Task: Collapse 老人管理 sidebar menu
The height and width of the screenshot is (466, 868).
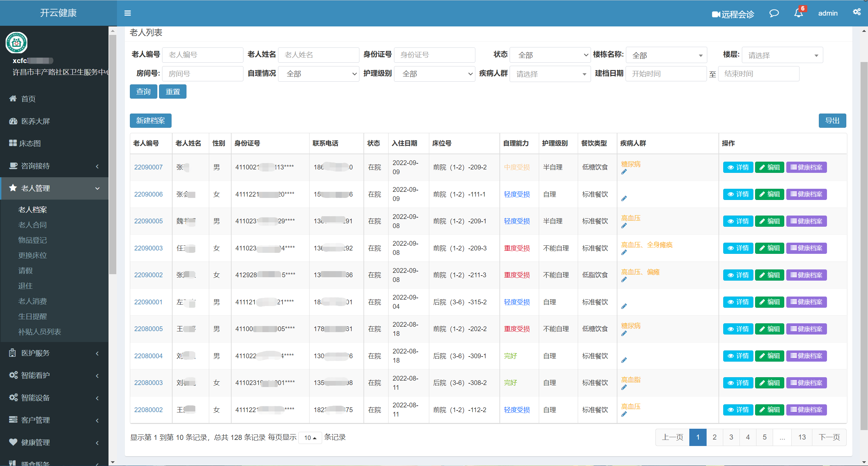Action: click(x=54, y=188)
